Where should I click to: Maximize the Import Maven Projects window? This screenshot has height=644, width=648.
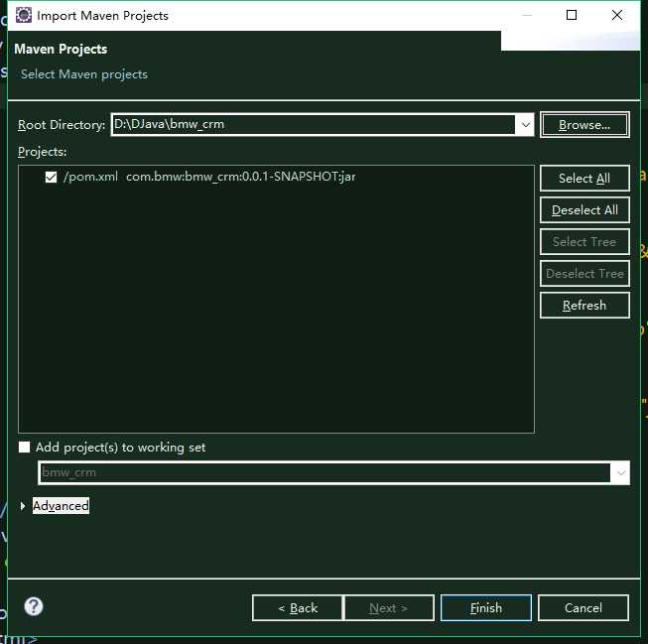click(572, 15)
